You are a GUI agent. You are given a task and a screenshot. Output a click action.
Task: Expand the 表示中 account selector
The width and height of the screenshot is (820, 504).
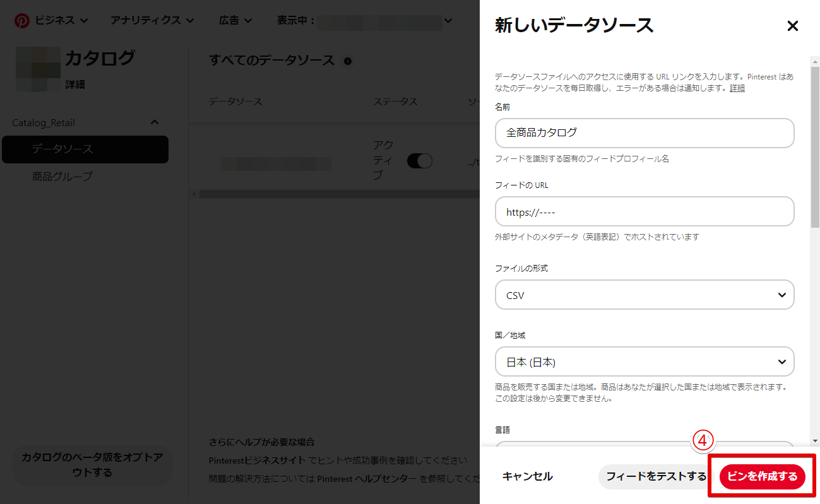[448, 20]
